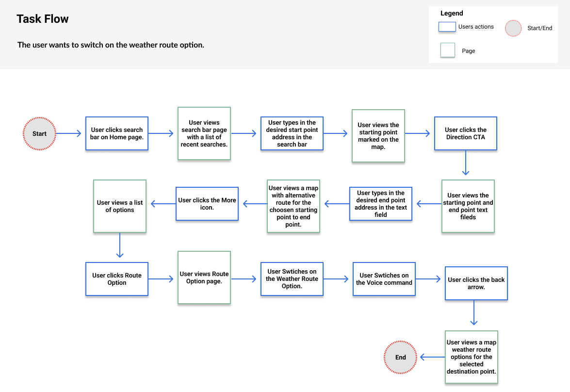Viewport: 570px width, 392px height.
Task: Select 'User types in the desired end point' box
Action: coord(381,204)
